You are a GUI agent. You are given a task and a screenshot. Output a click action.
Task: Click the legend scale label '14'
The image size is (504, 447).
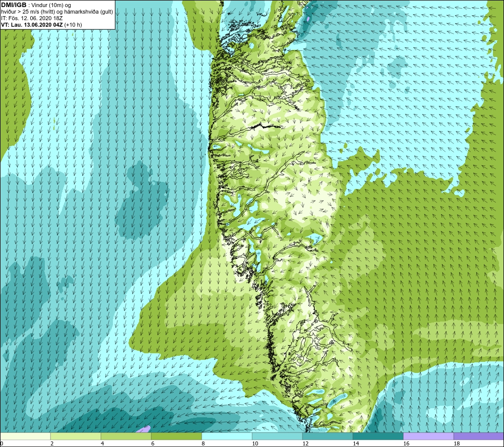pos(356,444)
